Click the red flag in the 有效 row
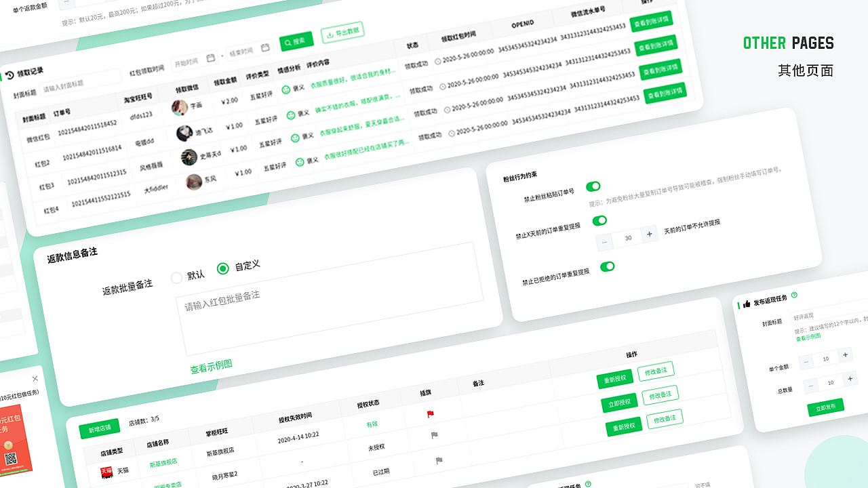 coord(430,414)
